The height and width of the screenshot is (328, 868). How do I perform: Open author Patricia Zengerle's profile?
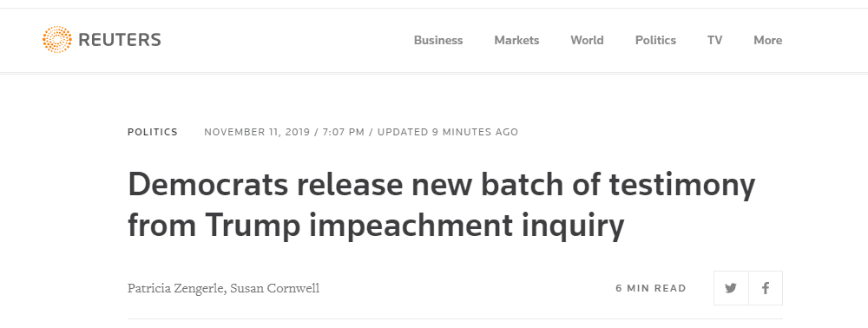point(176,289)
